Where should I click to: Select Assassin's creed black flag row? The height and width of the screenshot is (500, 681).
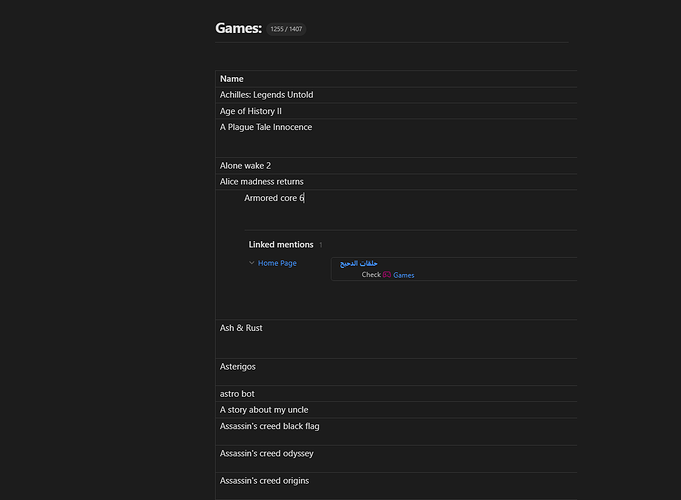396,432
